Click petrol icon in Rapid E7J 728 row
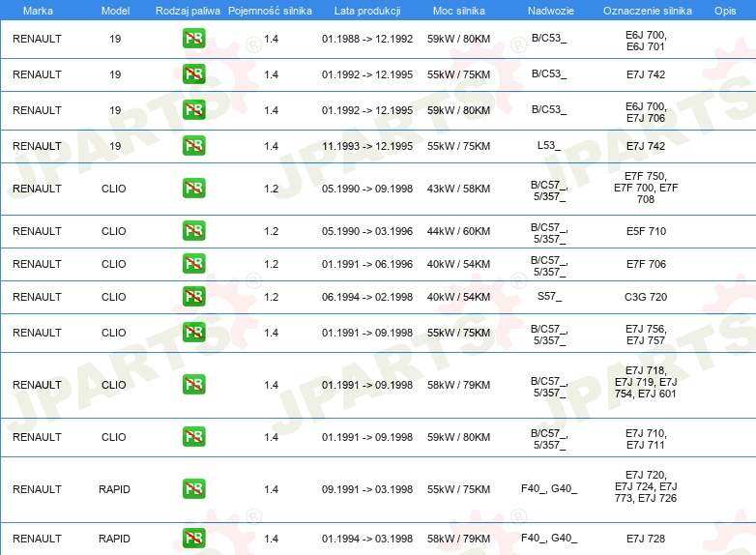Screen dimensions: 756x555 pyautogui.click(x=193, y=539)
